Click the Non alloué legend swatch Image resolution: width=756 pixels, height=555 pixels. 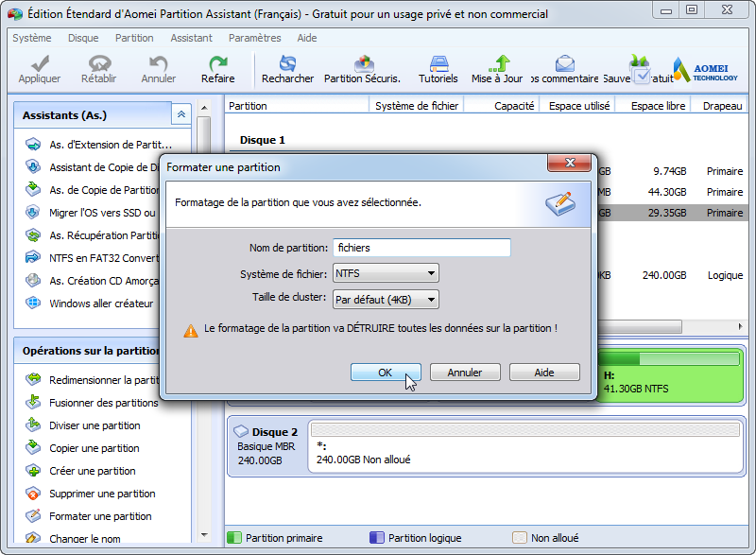tap(519, 538)
